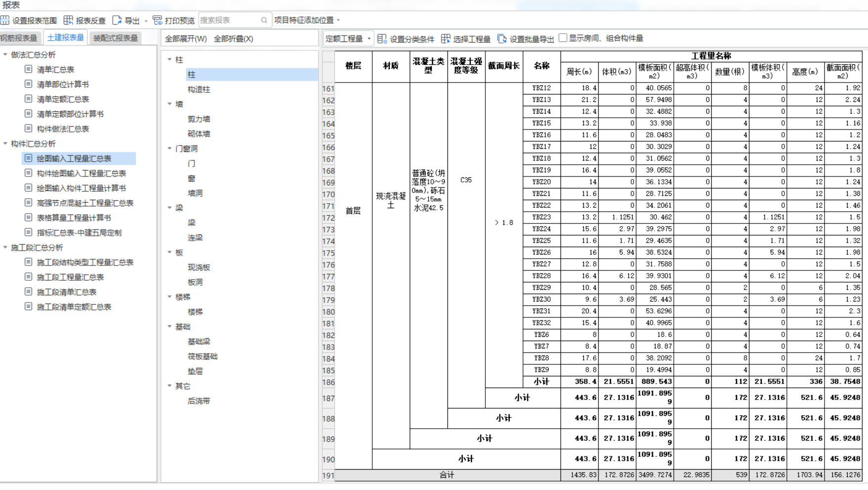Screen dimensions: 868x490
Task: Click the 导出 export icon
Action: click(117, 20)
